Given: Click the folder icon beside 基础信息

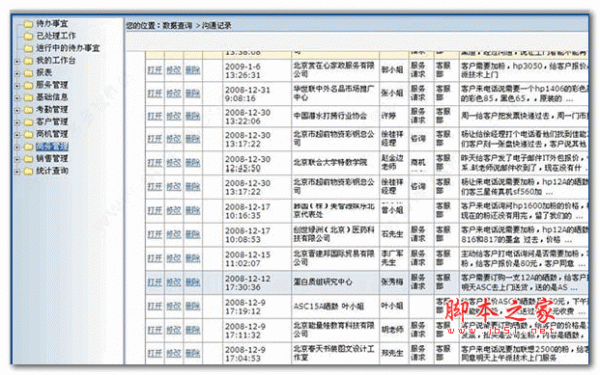Looking at the screenshot, I should 28,97.
